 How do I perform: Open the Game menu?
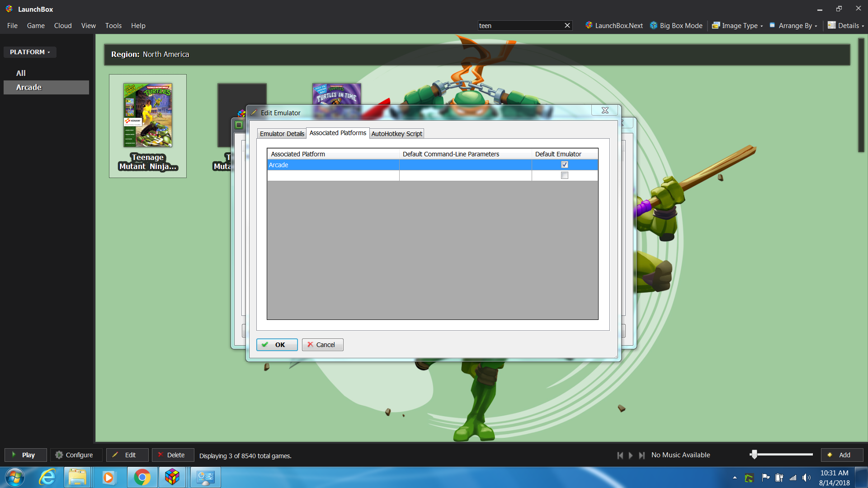coord(36,26)
